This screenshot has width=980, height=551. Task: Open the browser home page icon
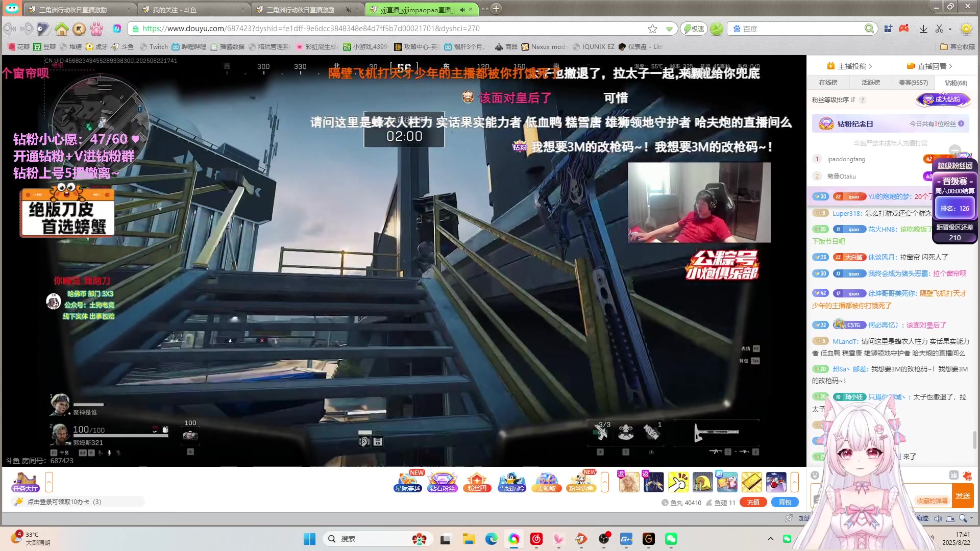click(62, 29)
